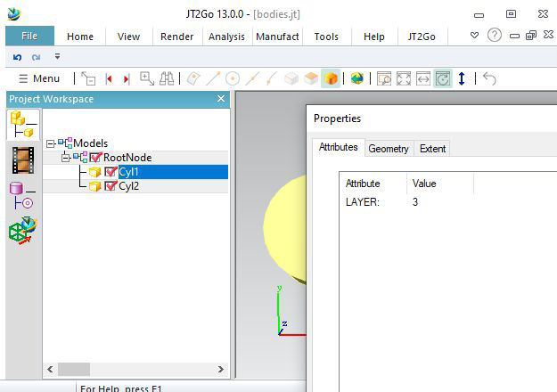Close the Project Workspace panel
This screenshot has height=392, width=557.
[221, 99]
